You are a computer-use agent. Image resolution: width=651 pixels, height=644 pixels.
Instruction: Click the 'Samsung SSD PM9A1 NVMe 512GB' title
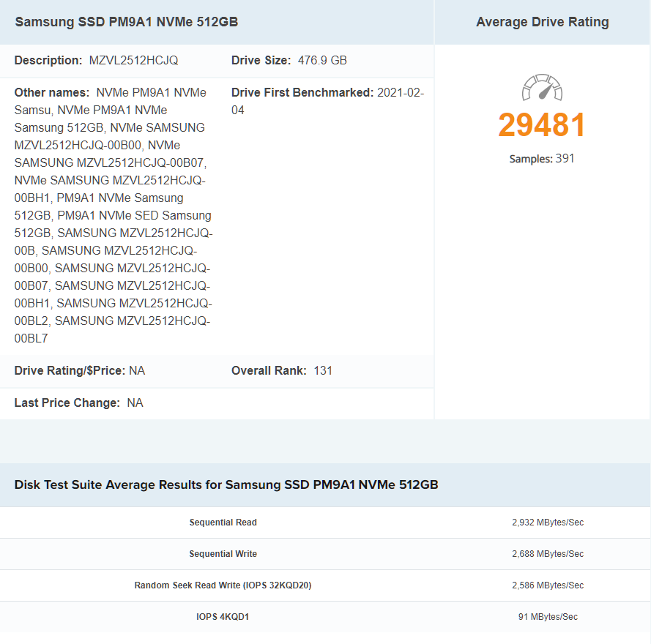coord(127,22)
